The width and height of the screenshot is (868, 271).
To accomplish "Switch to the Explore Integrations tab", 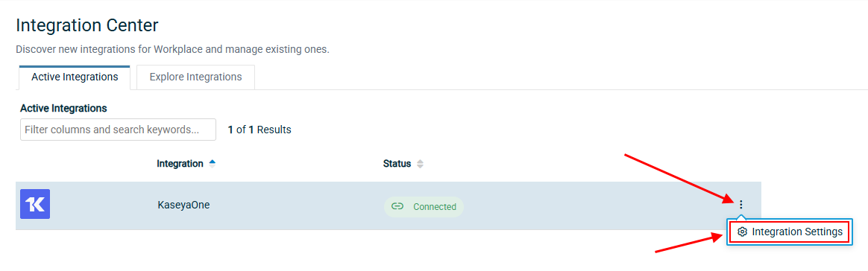I will pyautogui.click(x=195, y=77).
